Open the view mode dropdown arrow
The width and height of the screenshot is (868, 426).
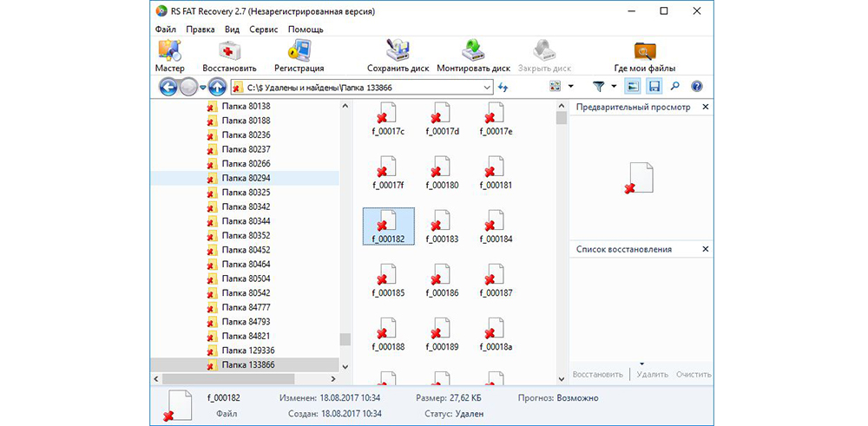(x=570, y=87)
